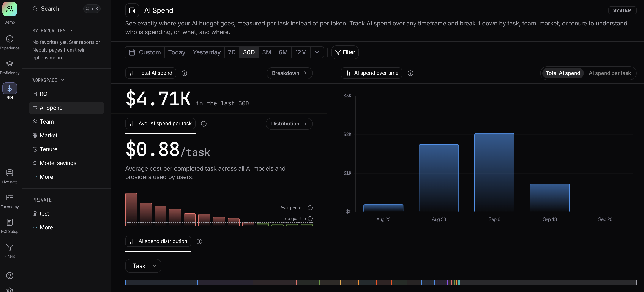Open the Tenure page in sidebar
Screen dimensions: 644x292
point(66,149)
